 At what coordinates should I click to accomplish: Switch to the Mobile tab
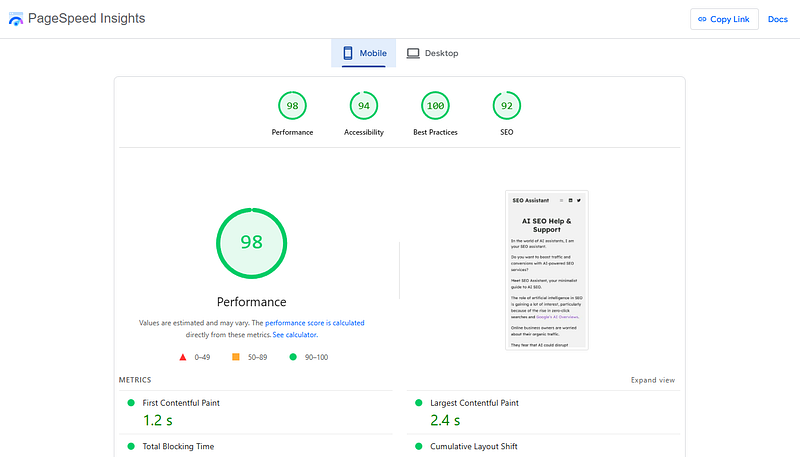[x=363, y=53]
